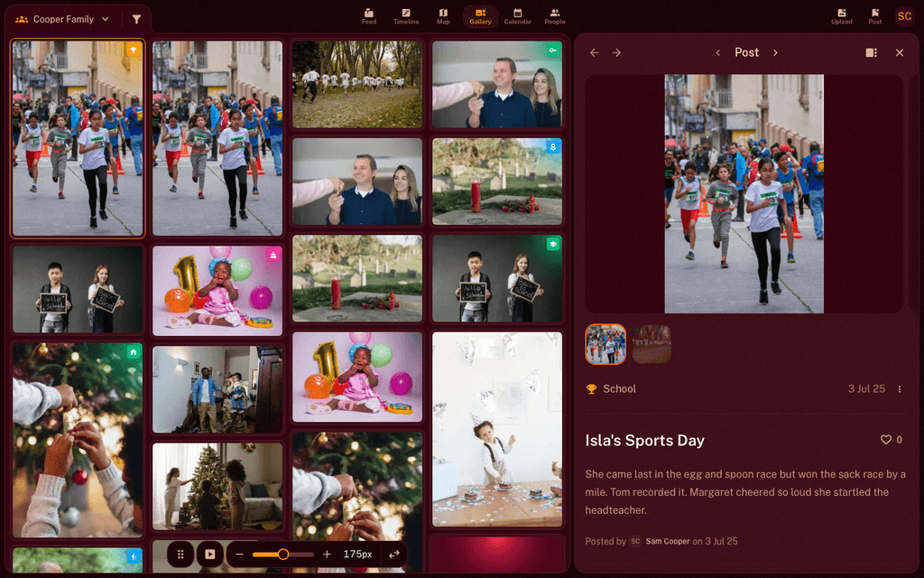
Task: Go to the Map view
Action: coord(443,16)
